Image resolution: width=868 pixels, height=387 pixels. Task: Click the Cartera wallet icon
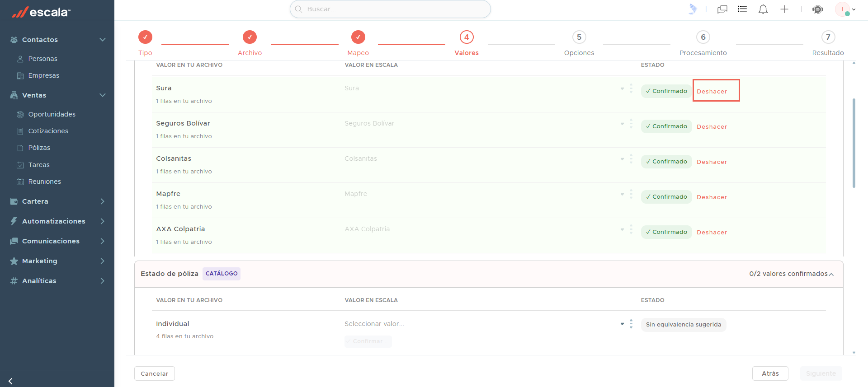click(x=14, y=201)
